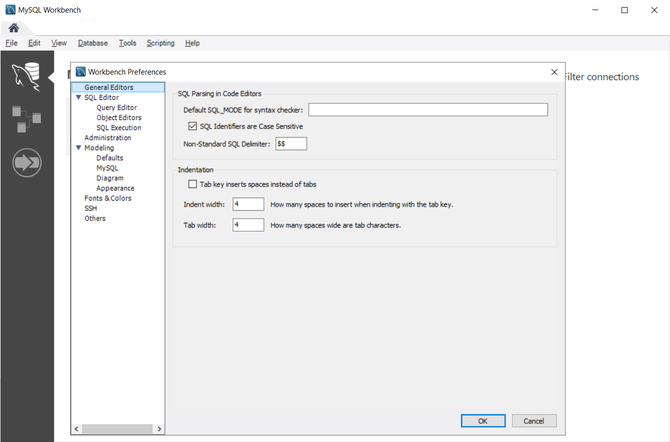670x442 pixels.
Task: Select Object Editors preferences page
Action: pos(119,118)
